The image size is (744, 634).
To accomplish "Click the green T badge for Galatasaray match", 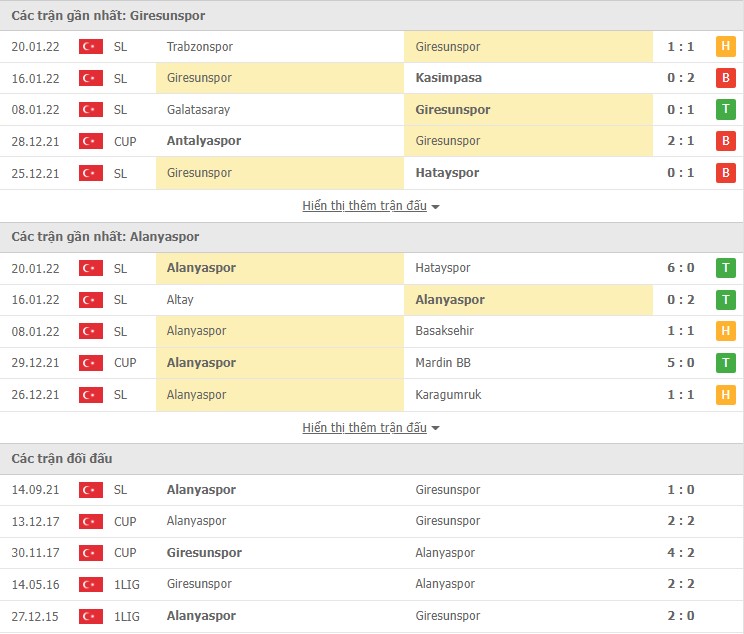I will click(725, 110).
